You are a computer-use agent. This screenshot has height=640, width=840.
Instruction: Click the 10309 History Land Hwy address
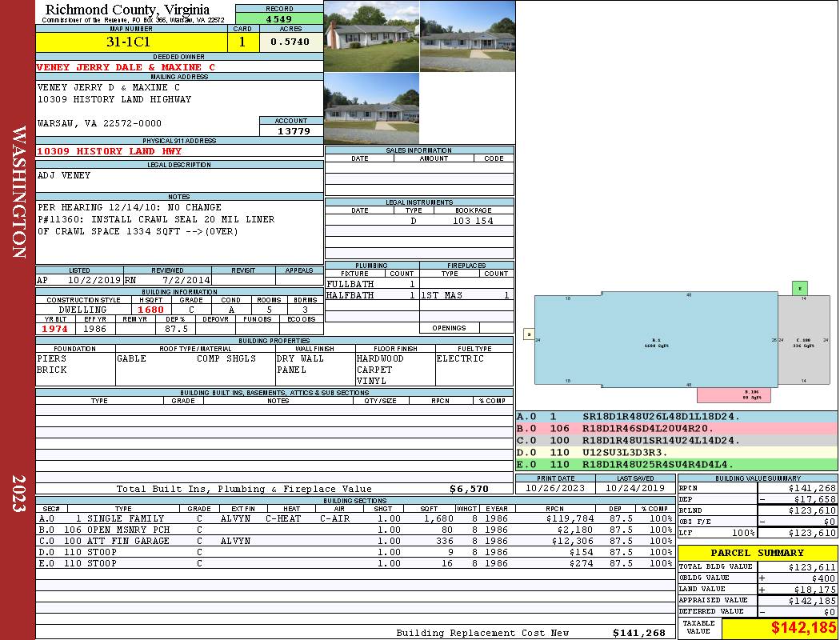(x=110, y=151)
